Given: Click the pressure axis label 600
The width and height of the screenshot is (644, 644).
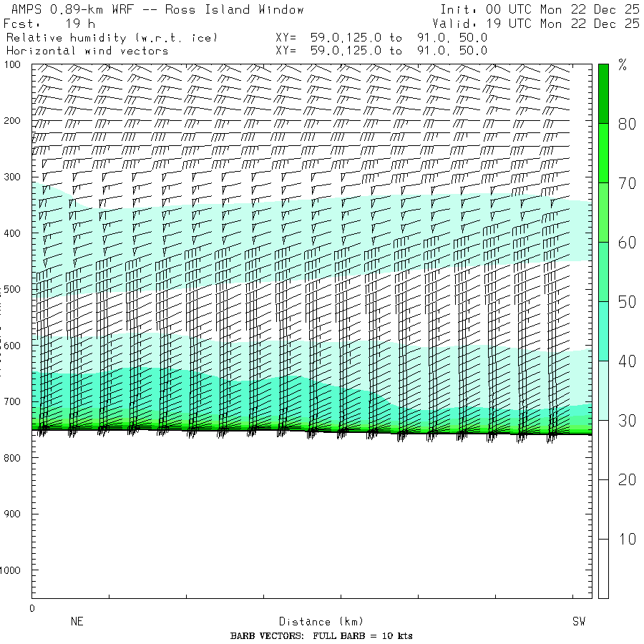Looking at the screenshot, I should pyautogui.click(x=12, y=346).
